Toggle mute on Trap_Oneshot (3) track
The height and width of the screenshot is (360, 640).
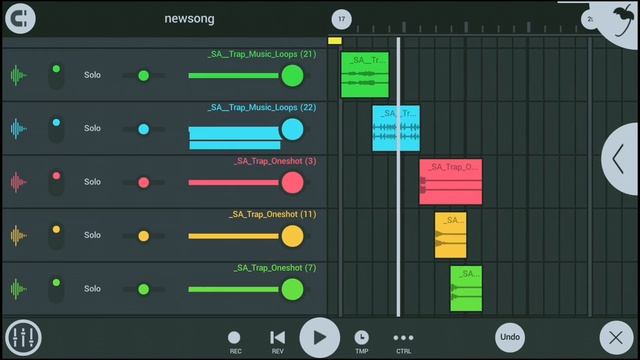point(56,182)
